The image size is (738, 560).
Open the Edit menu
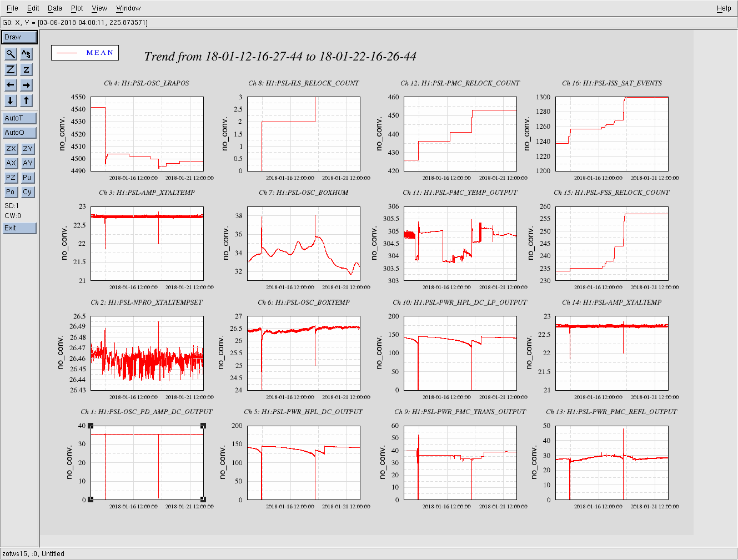point(33,8)
